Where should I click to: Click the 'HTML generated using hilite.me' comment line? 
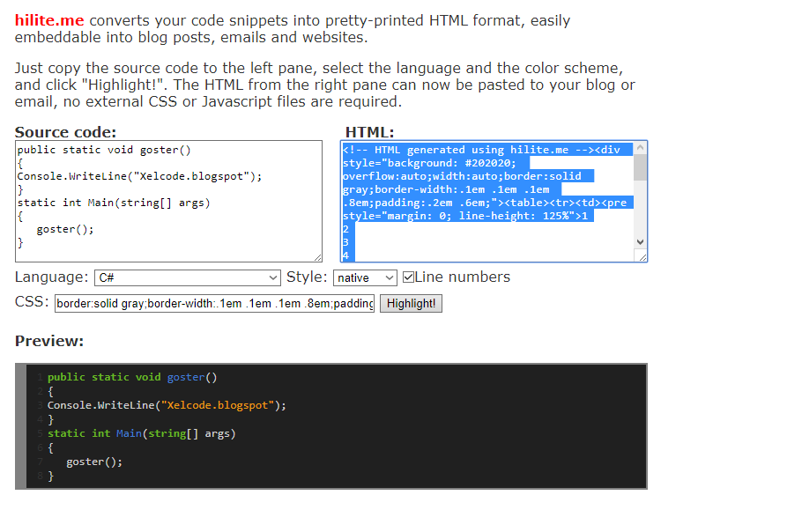click(x=481, y=150)
